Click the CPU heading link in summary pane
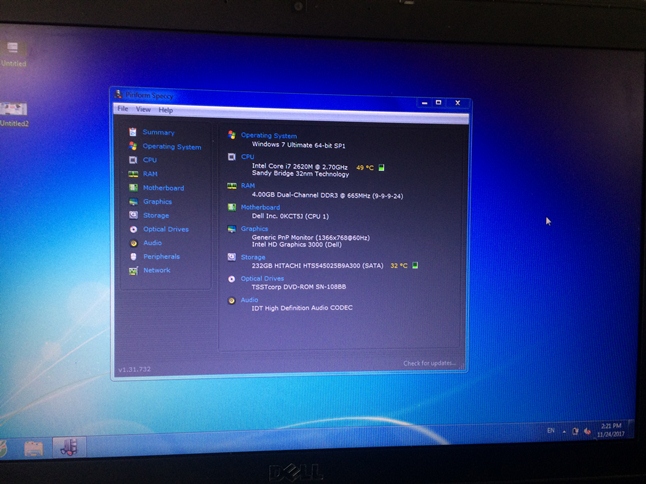646x484 pixels. click(x=247, y=157)
